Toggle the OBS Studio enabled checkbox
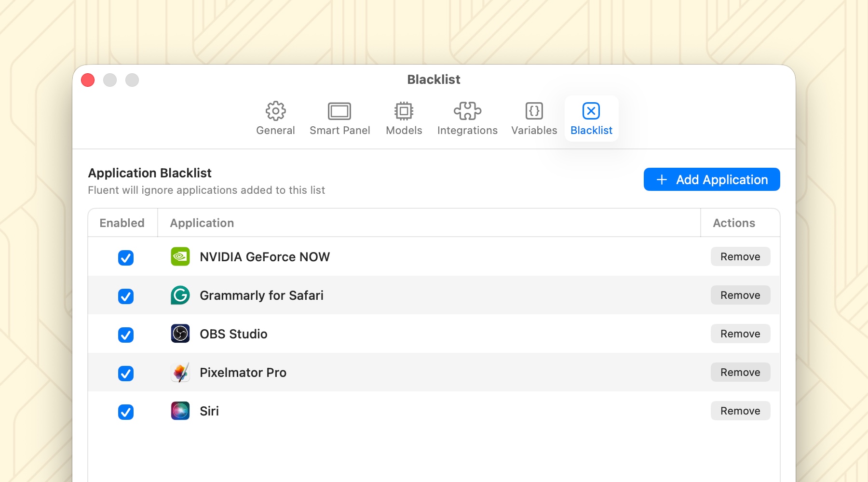Viewport: 868px width, 482px height. click(126, 335)
